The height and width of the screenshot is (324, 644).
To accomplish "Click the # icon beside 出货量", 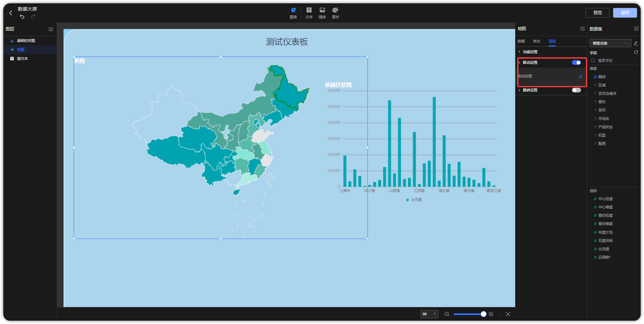I will [595, 249].
